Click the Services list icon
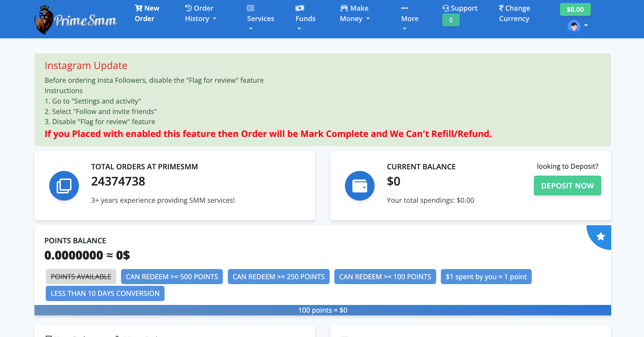The height and width of the screenshot is (337, 644). coord(251,8)
